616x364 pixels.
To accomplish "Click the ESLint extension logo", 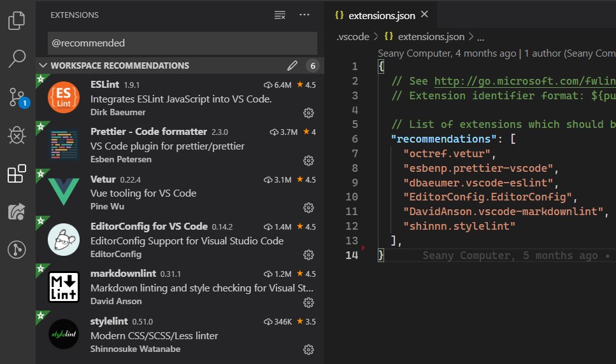I will (64, 97).
